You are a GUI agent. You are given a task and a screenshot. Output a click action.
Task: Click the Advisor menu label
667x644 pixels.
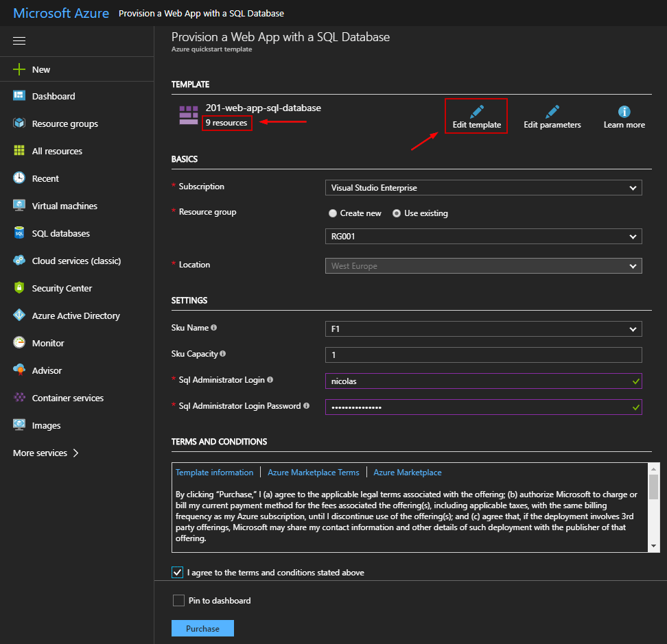tap(47, 370)
